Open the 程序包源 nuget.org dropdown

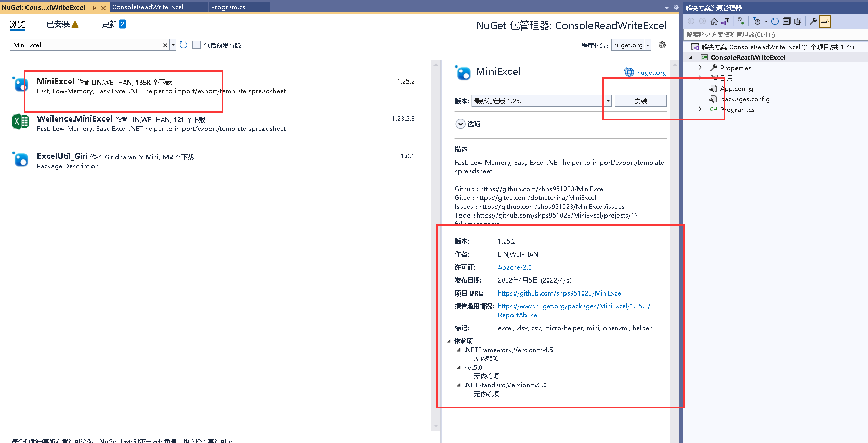tap(631, 45)
